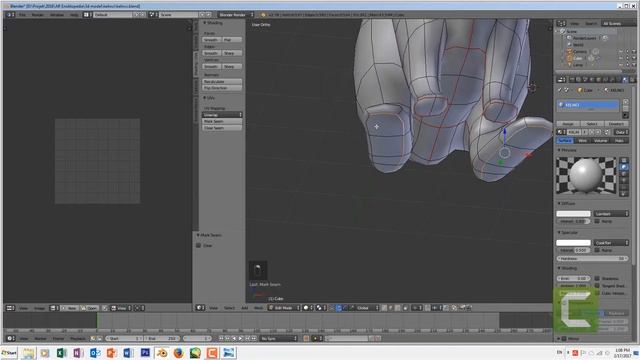The height and width of the screenshot is (360, 640).
Task: Select the material slot in list
Action: click(589, 105)
